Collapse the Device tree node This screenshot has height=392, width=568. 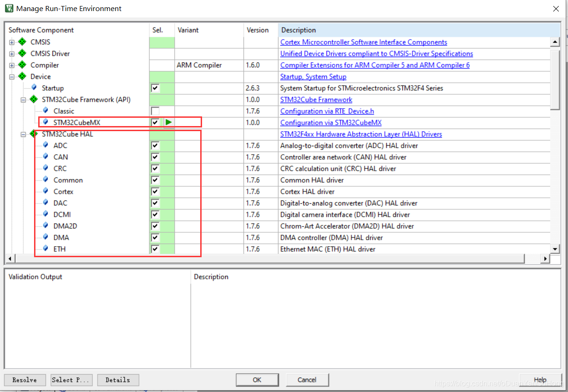tap(12, 77)
